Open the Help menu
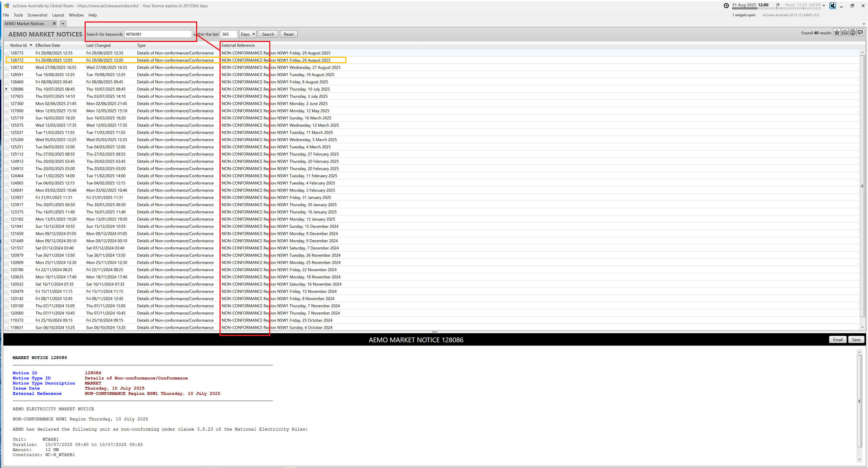The width and height of the screenshot is (868, 468). [93, 15]
